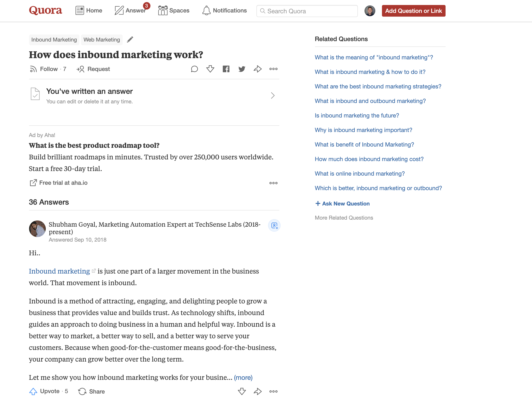Open the Notifications tab
The width and height of the screenshot is (532, 401).
pyautogui.click(x=224, y=11)
